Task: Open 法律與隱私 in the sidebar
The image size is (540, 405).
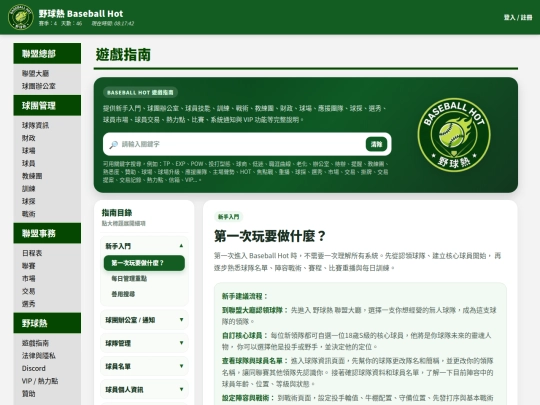Action: (x=39, y=356)
